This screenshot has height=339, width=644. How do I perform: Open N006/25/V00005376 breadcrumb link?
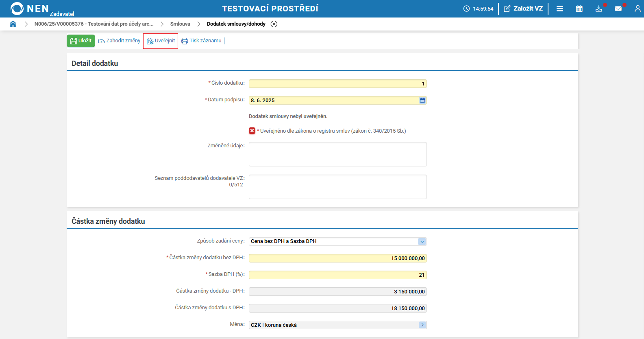point(94,24)
